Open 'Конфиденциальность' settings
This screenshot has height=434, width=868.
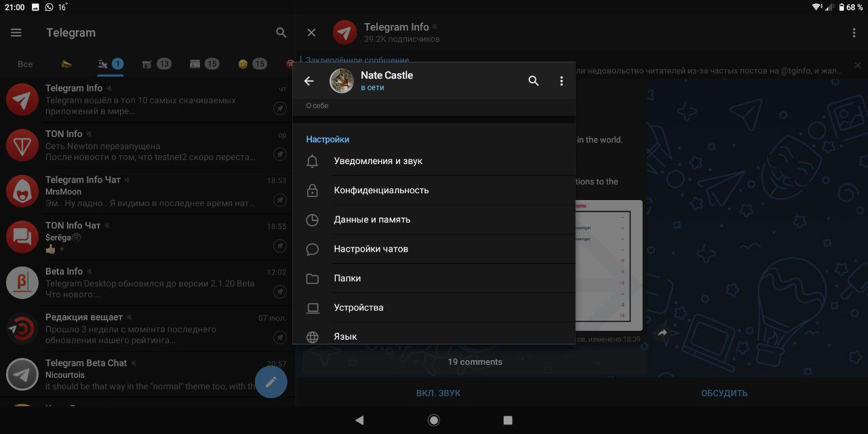[x=434, y=190]
